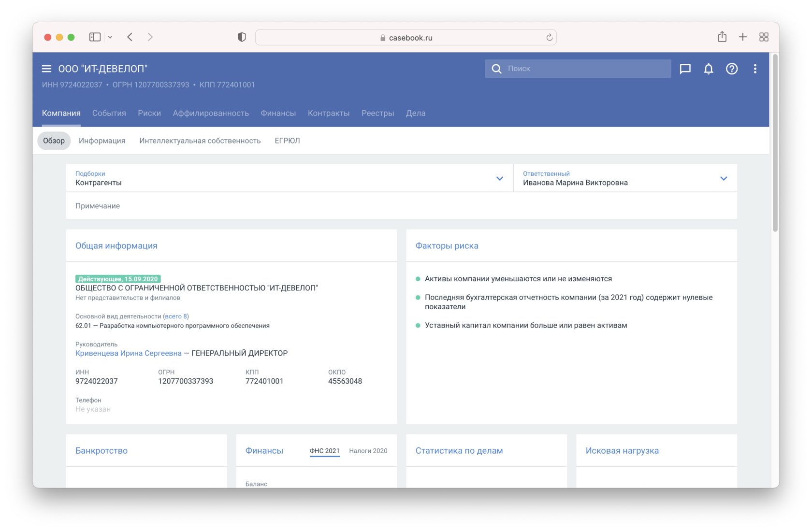812x531 pixels.
Task: Go forward with the browser forward arrow
Action: [x=150, y=37]
